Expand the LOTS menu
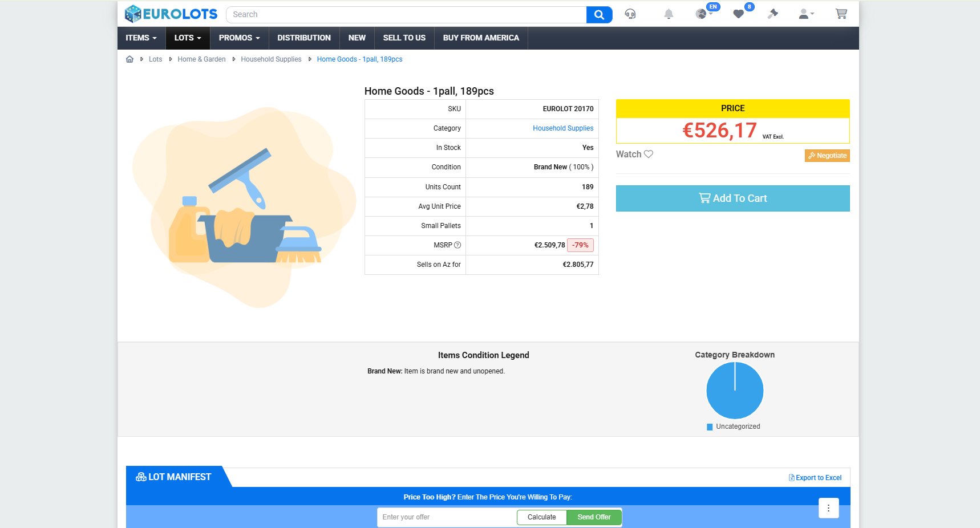 point(188,38)
